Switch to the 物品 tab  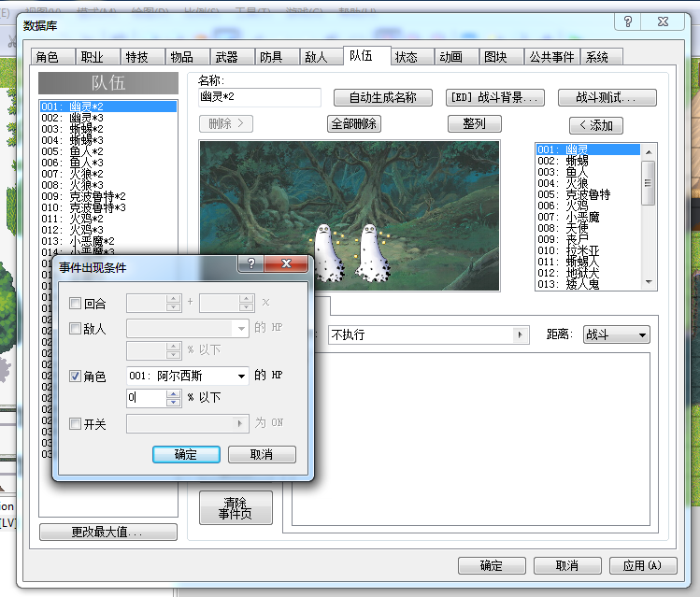click(187, 57)
